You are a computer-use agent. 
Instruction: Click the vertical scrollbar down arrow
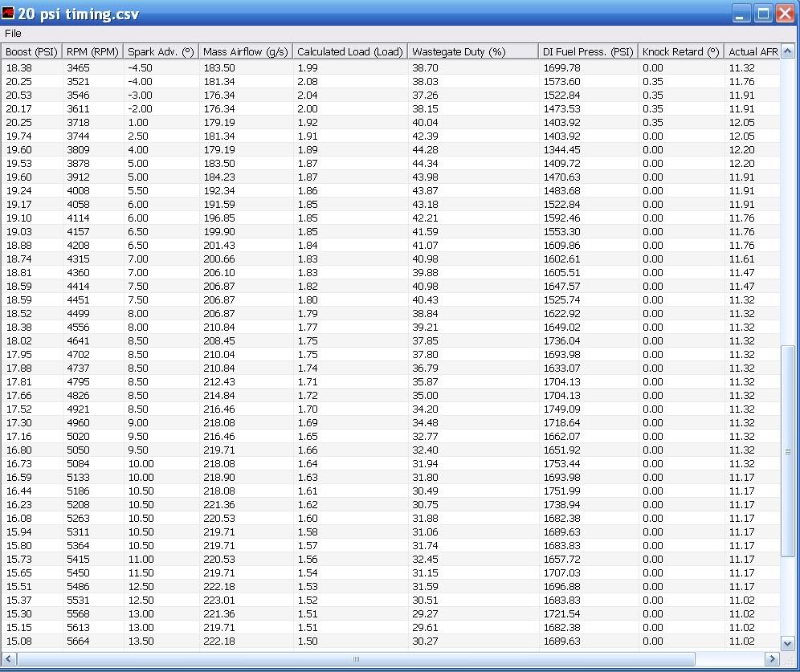point(788,642)
